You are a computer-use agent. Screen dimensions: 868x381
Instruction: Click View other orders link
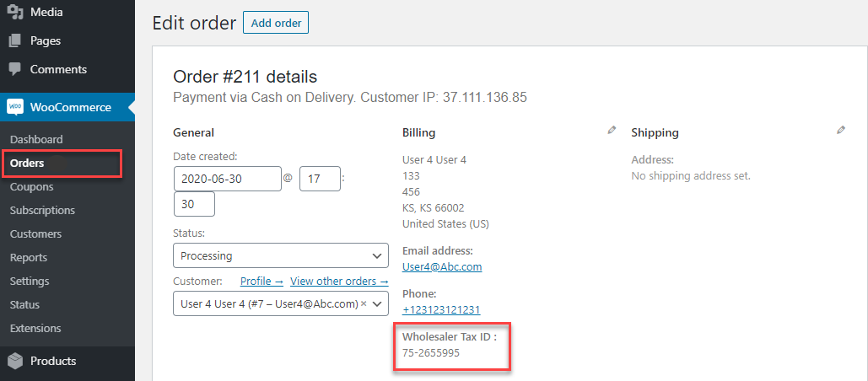339,281
